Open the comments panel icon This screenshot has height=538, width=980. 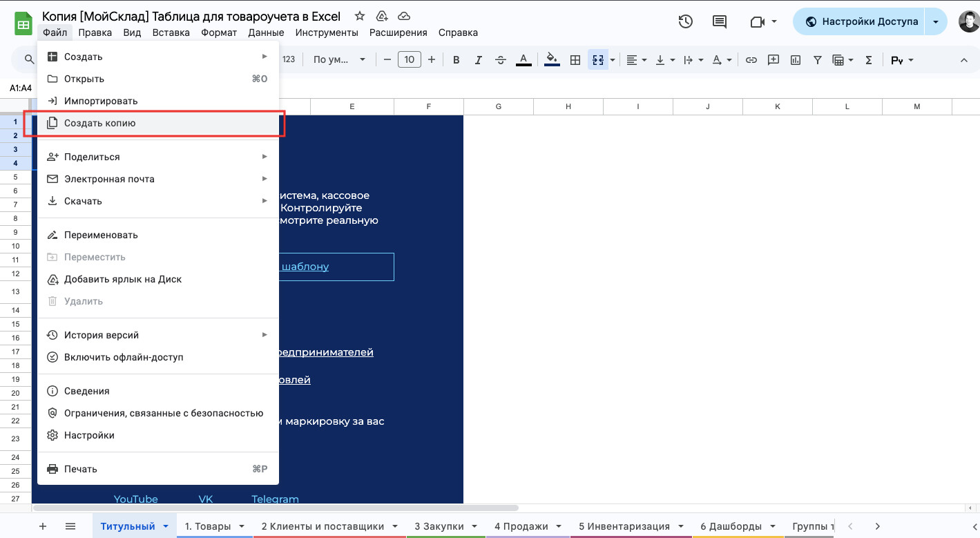pyautogui.click(x=720, y=21)
